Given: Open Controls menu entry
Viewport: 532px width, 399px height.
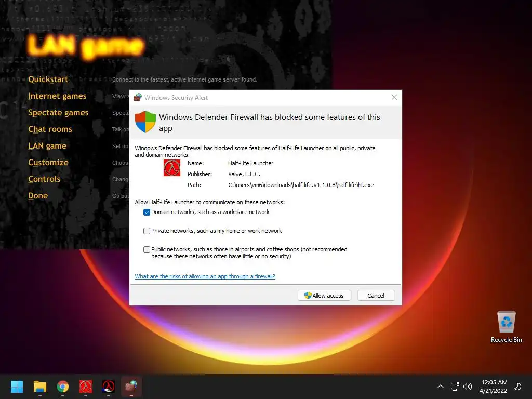Looking at the screenshot, I should tap(44, 179).
